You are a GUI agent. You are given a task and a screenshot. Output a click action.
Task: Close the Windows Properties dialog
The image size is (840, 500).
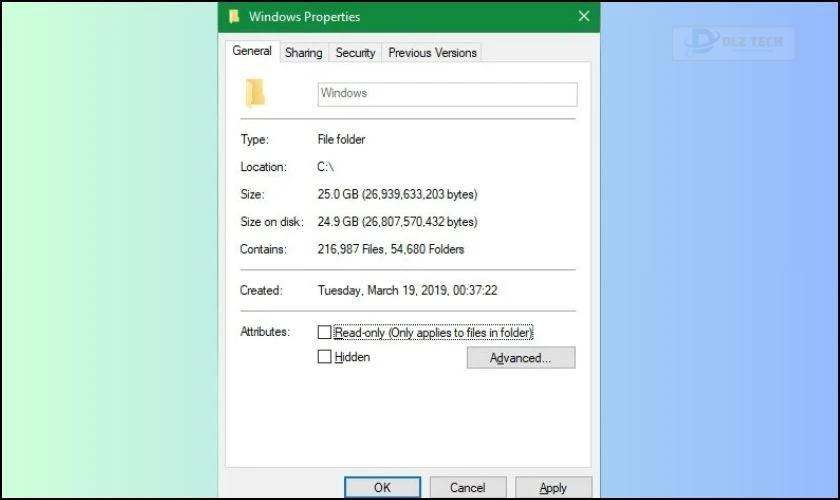584,16
